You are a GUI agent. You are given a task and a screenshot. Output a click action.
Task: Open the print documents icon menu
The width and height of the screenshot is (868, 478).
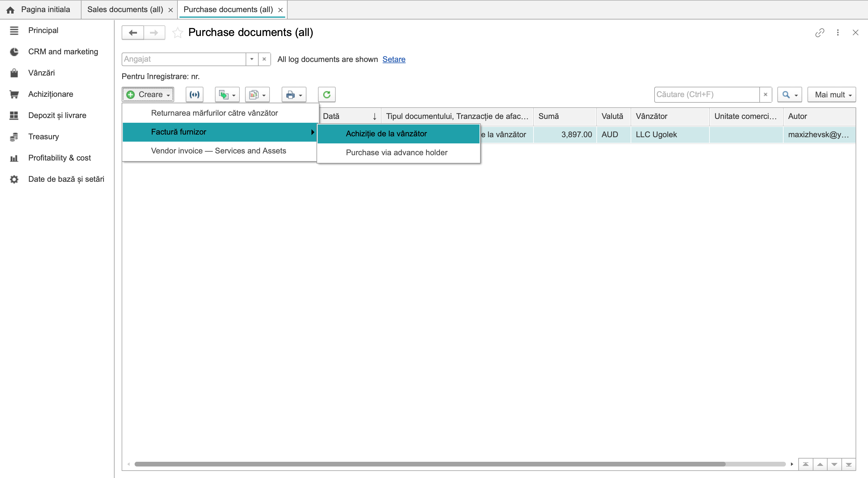point(293,95)
